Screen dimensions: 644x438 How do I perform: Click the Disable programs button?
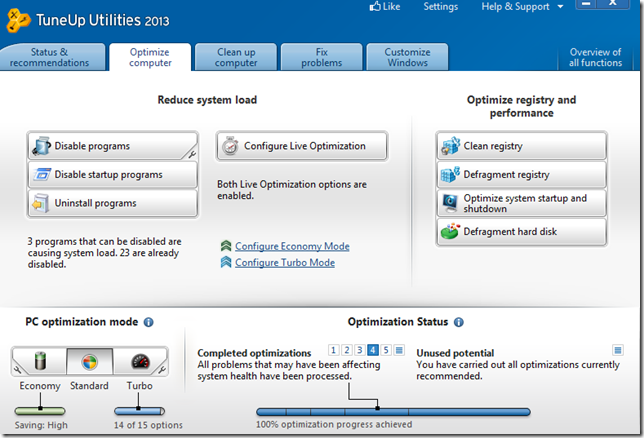(x=113, y=146)
